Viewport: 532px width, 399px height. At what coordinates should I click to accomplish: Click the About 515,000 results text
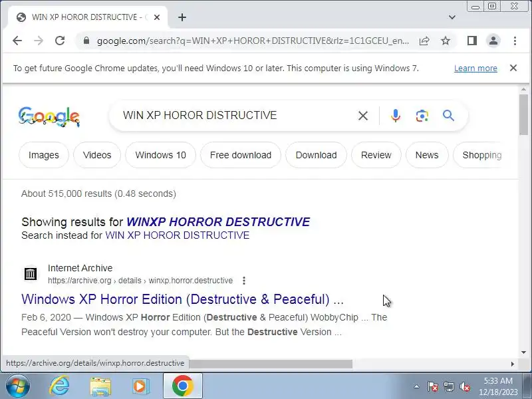(x=98, y=194)
